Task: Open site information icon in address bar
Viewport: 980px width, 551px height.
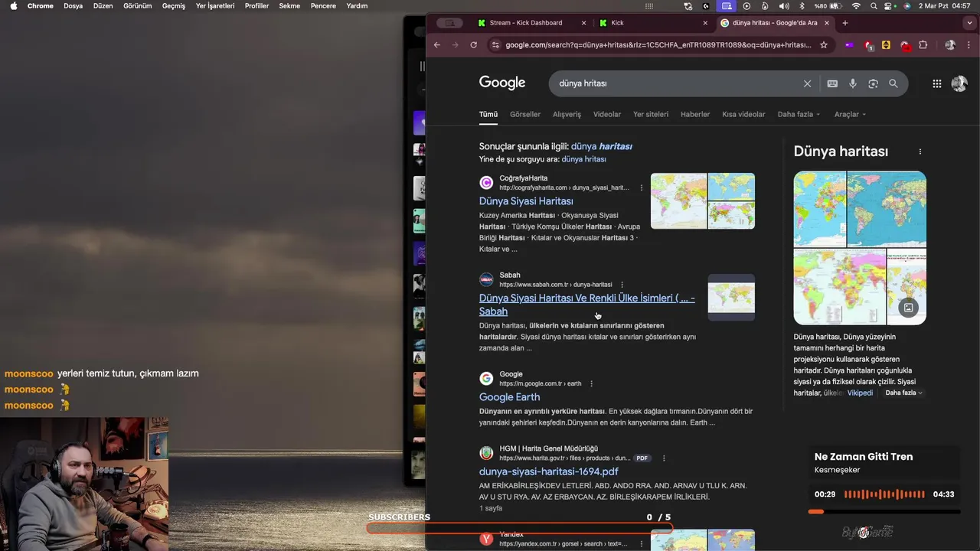Action: 495,45
